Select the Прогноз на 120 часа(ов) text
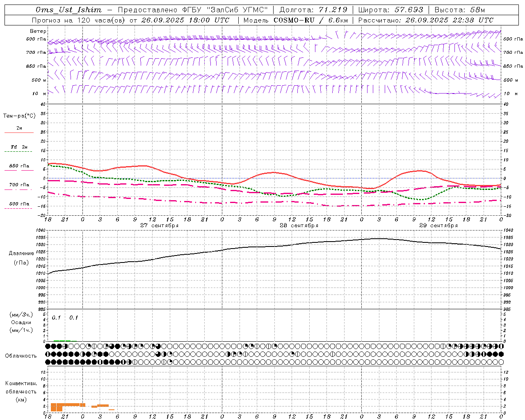Screen dimensions: 525x420 point(78,20)
